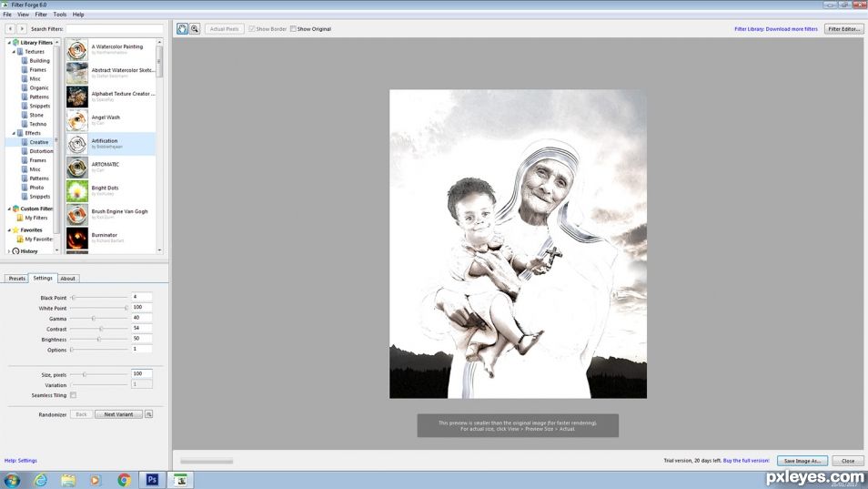Select the Photo effects category
Screen dimensions: 868x489
tap(36, 188)
